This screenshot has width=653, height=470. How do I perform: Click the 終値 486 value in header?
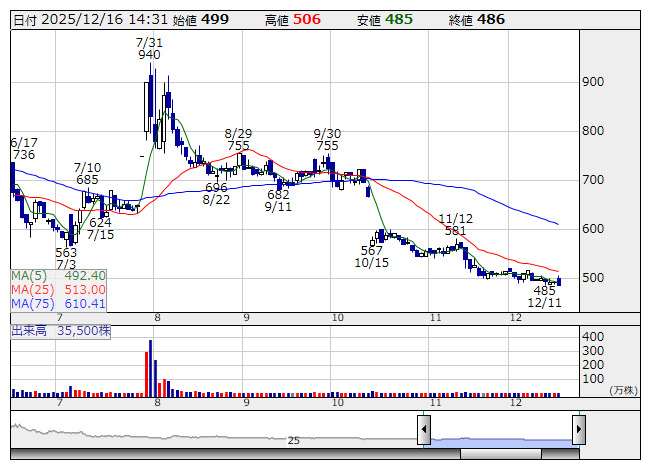click(491, 20)
